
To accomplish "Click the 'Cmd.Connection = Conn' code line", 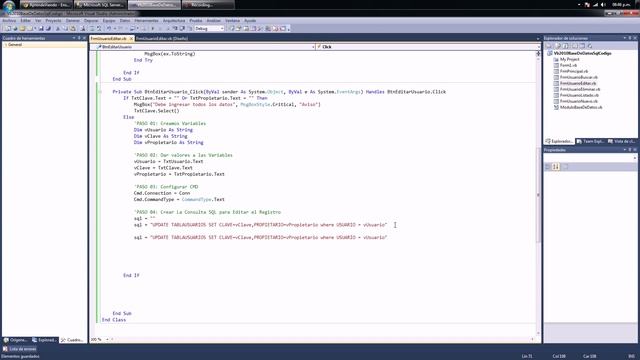I will click(162, 193).
